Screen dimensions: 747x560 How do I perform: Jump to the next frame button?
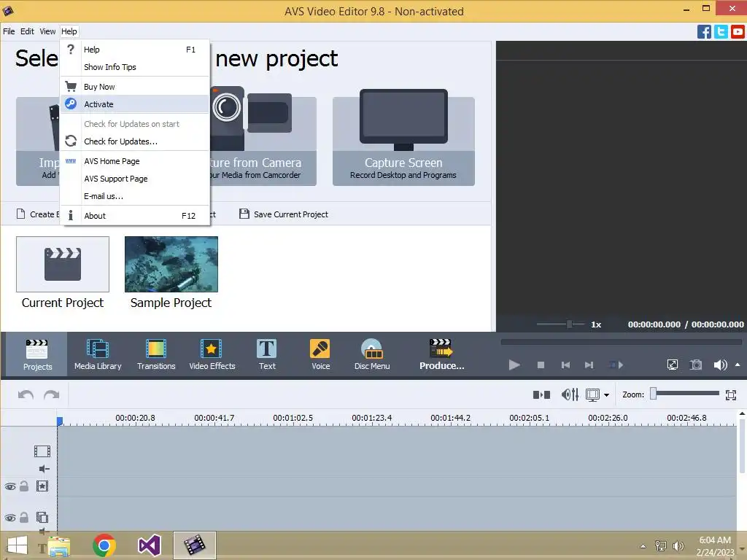[x=589, y=365]
